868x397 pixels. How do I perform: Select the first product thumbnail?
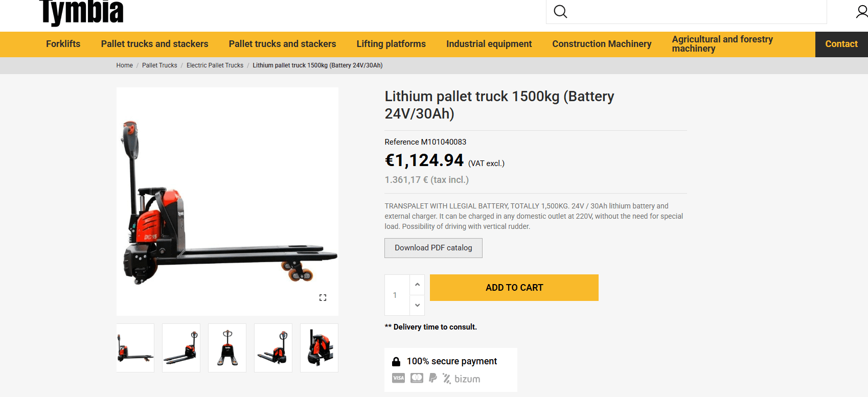point(135,348)
